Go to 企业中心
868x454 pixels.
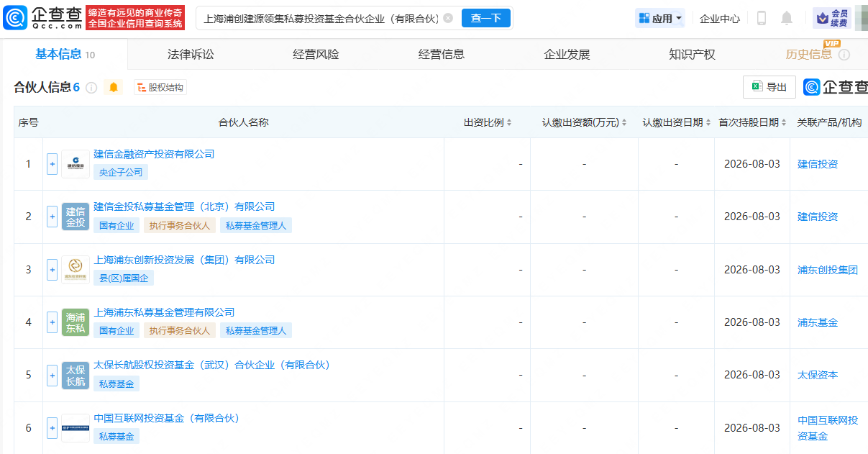(719, 19)
